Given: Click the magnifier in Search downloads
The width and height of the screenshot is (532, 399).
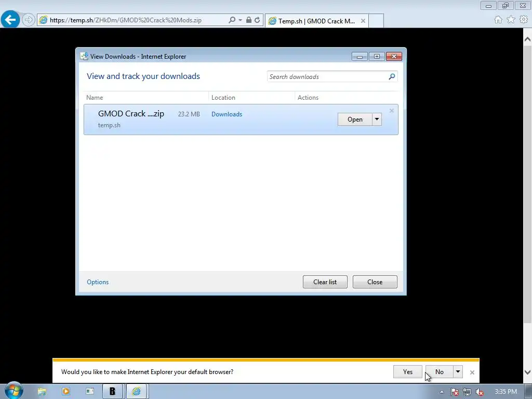Looking at the screenshot, I should pyautogui.click(x=392, y=77).
